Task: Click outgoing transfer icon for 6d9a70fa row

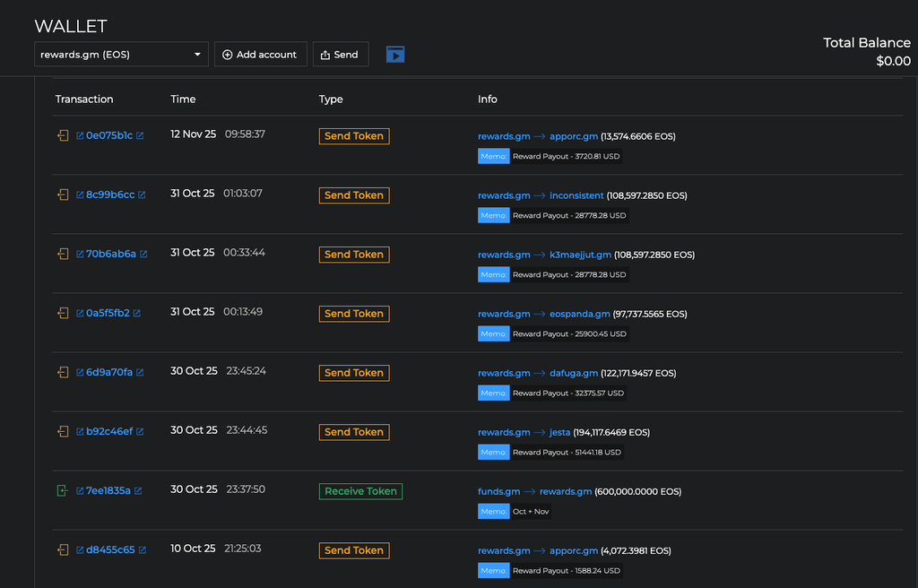Action: coord(63,372)
